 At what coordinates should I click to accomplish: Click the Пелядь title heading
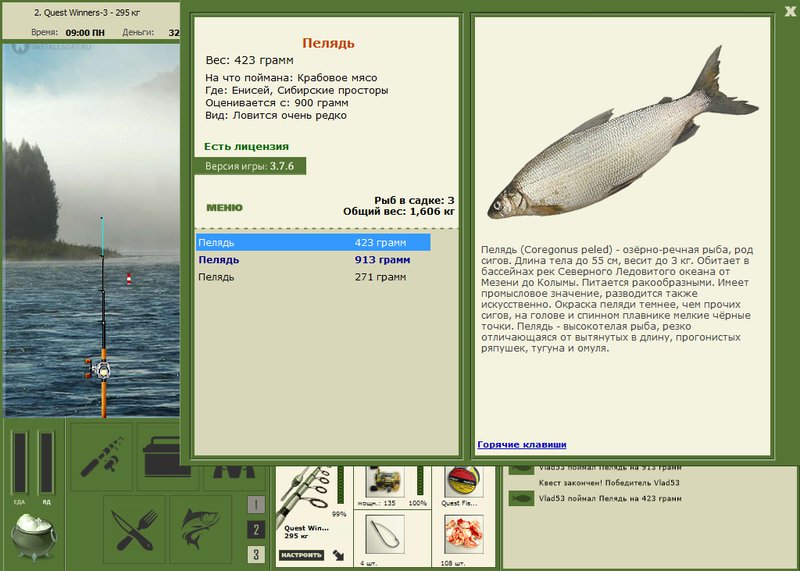[x=328, y=43]
